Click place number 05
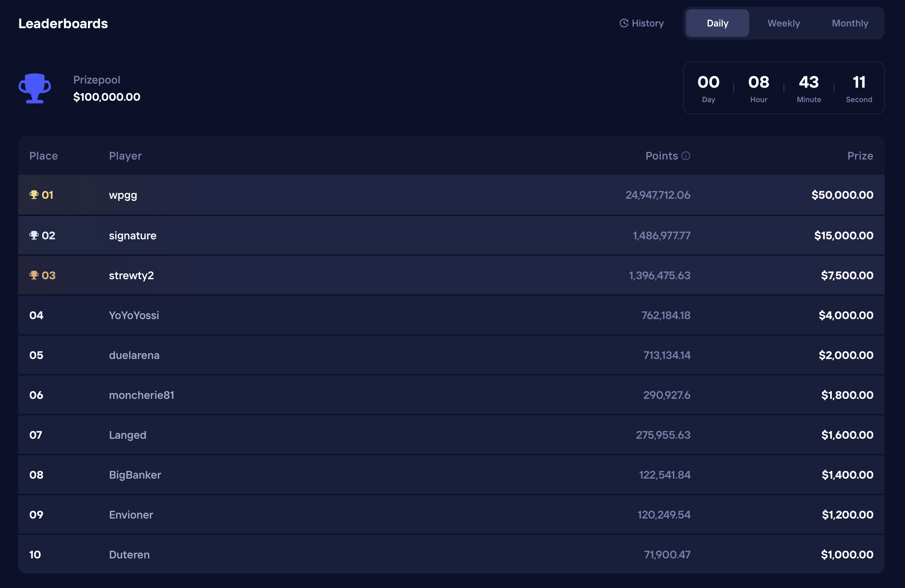This screenshot has height=588, width=905. point(36,356)
